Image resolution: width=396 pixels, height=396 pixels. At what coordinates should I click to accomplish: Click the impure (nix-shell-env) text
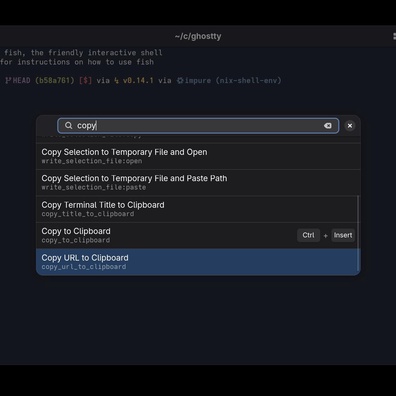pyautogui.click(x=233, y=80)
